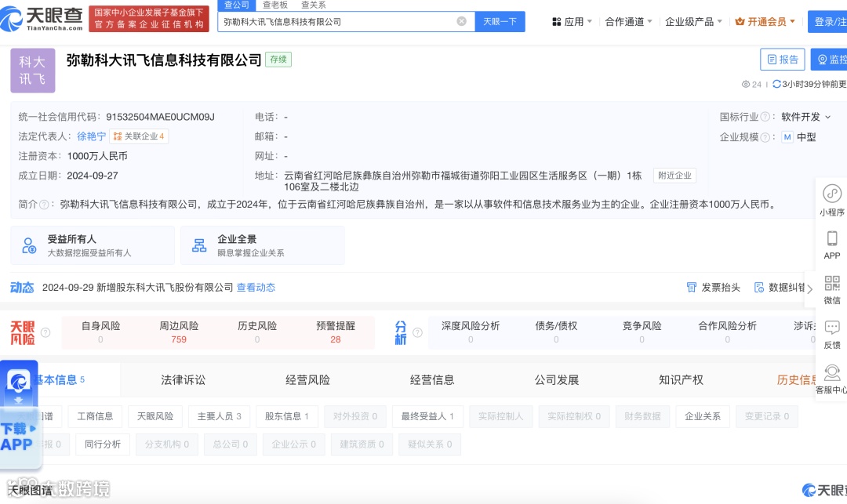Expand the 软件开发 industry dropdown
The height and width of the screenshot is (504, 847).
click(827, 117)
